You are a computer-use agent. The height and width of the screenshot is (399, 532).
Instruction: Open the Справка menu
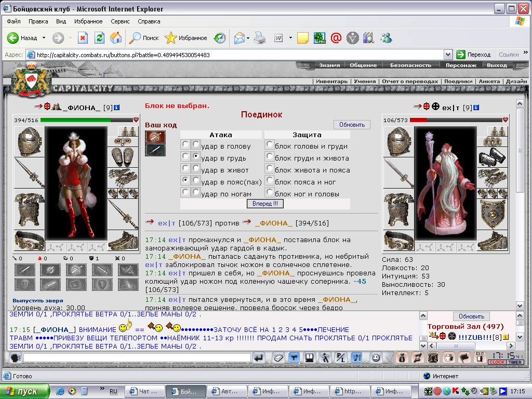pyautogui.click(x=149, y=21)
